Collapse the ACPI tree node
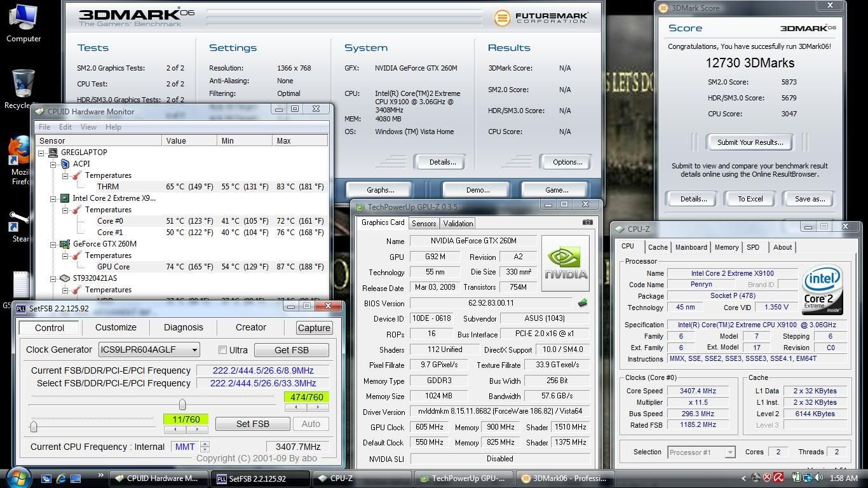Image resolution: width=868 pixels, height=488 pixels. (53, 164)
